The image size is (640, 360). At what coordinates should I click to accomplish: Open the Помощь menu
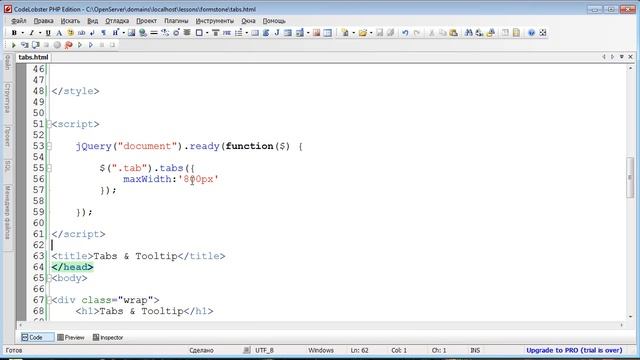pos(274,21)
